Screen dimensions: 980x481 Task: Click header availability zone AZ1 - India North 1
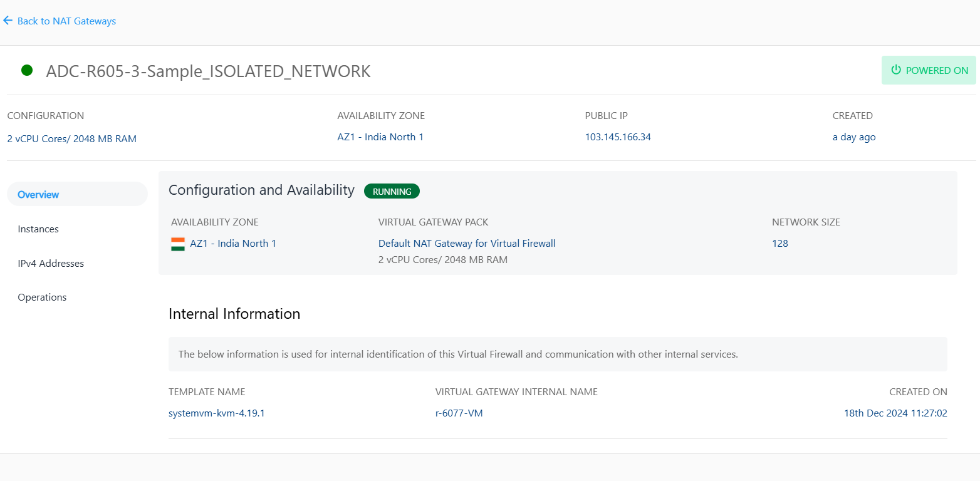pyautogui.click(x=380, y=137)
